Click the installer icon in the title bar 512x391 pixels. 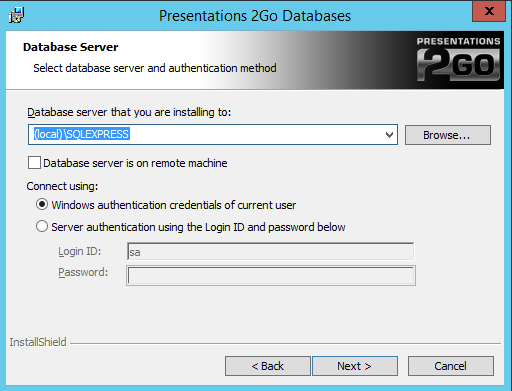click(x=16, y=15)
